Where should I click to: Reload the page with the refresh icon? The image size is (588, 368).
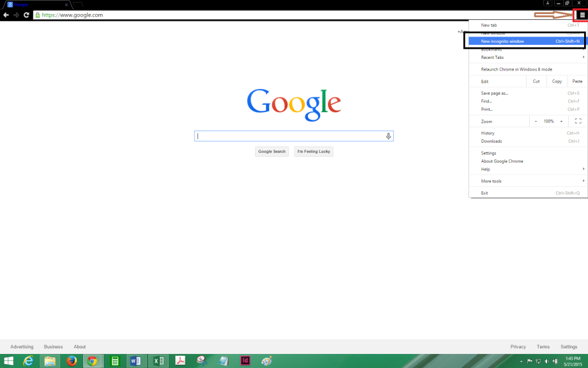pyautogui.click(x=26, y=15)
